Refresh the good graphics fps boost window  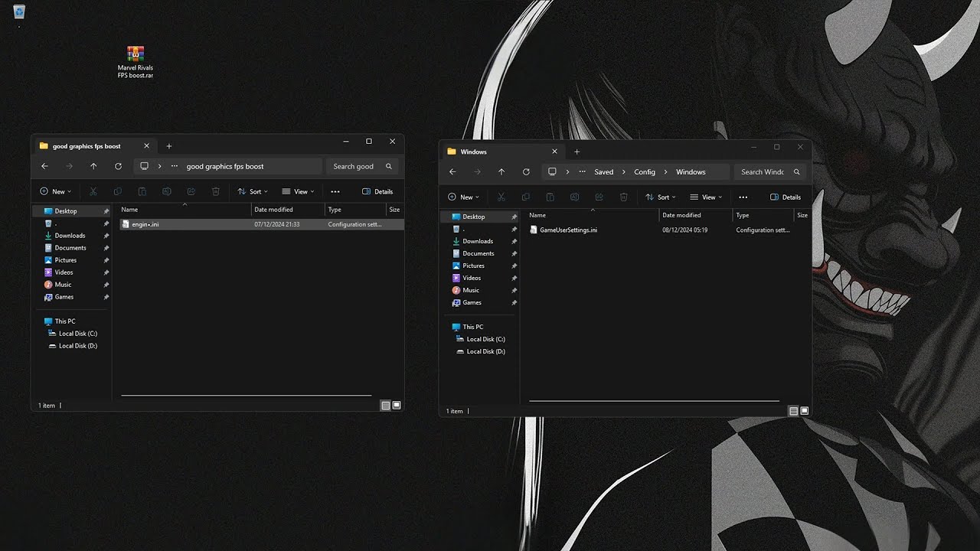point(118,166)
